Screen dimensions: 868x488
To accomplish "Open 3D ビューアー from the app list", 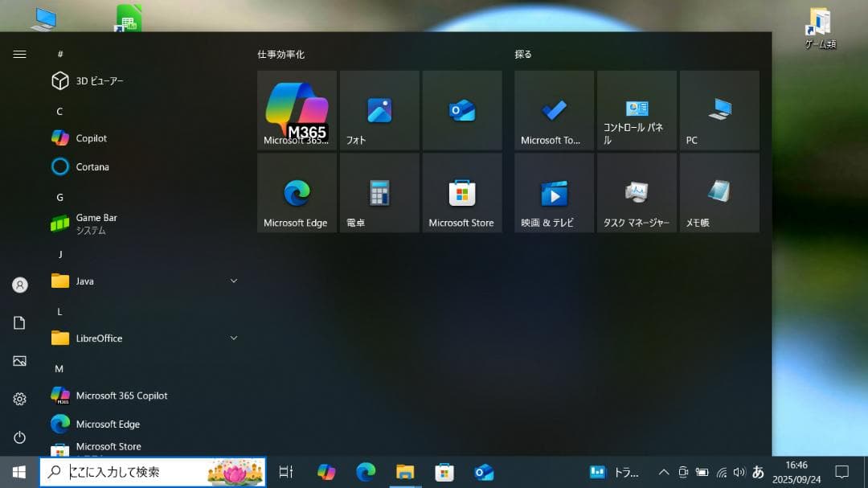I will 145,81.
